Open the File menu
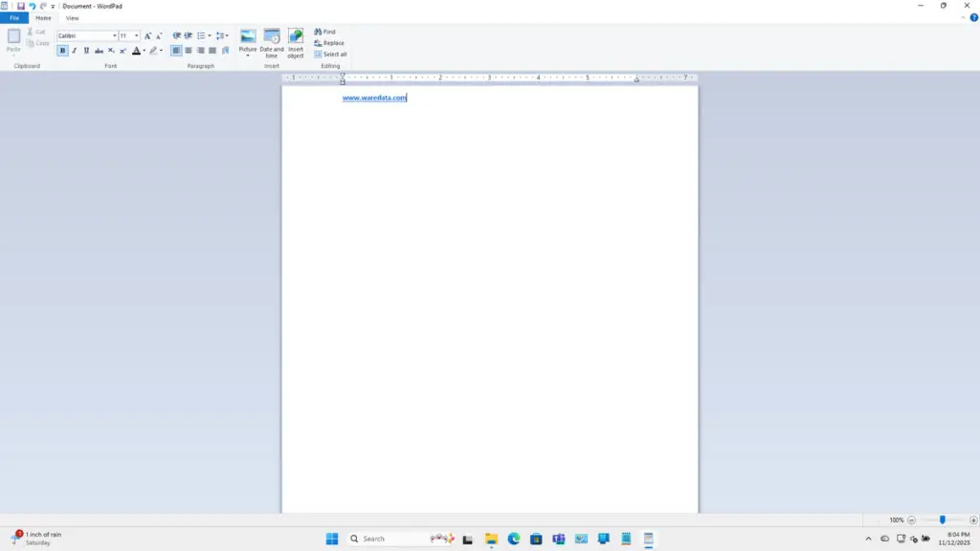The width and height of the screenshot is (980, 551). (x=13, y=17)
